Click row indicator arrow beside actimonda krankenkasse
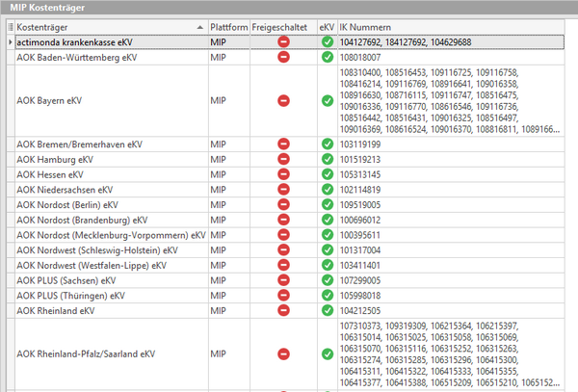Image resolution: width=578 pixels, height=392 pixels. [x=10, y=42]
